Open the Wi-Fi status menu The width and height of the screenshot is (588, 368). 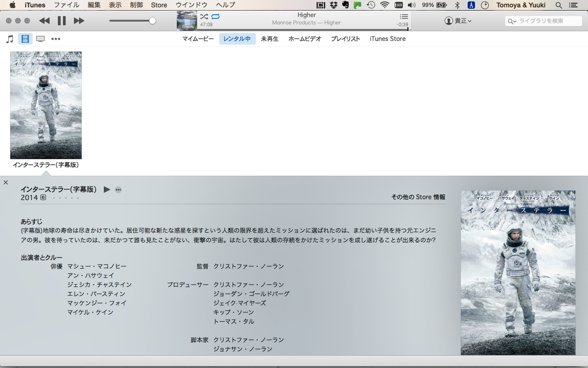(384, 5)
